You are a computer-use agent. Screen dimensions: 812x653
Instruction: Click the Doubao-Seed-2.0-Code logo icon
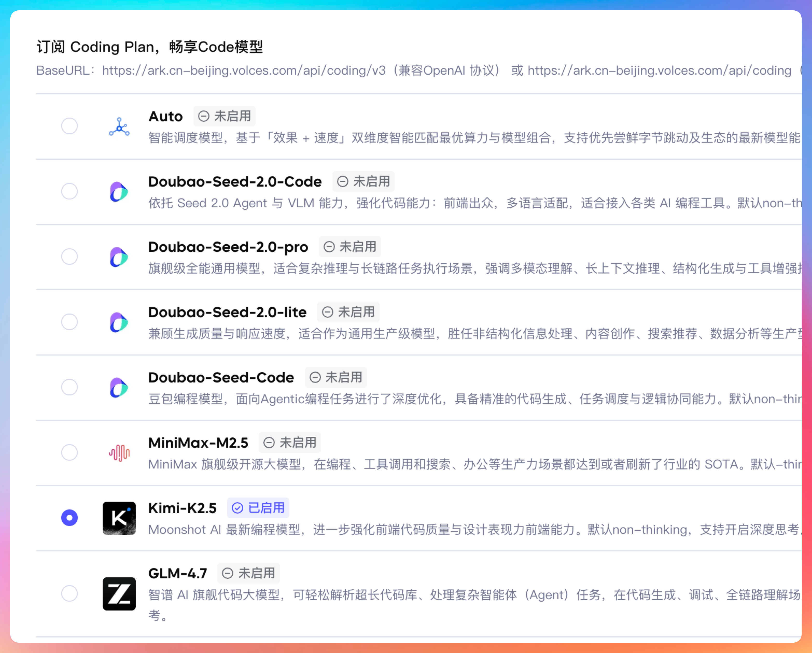[119, 192]
